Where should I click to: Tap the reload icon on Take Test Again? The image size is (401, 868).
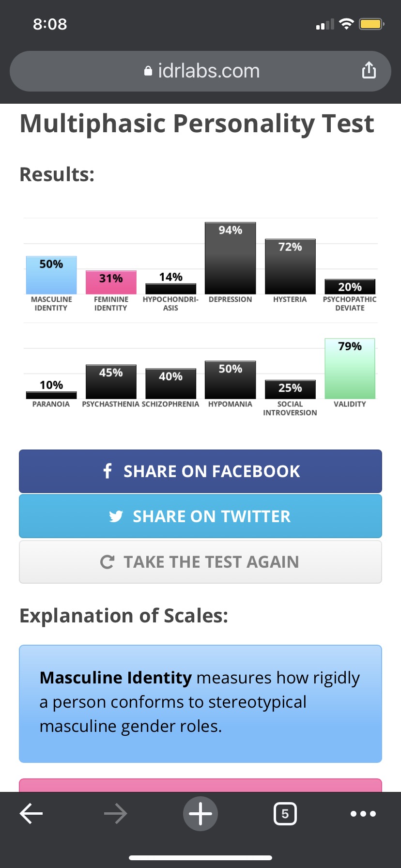pos(107,562)
